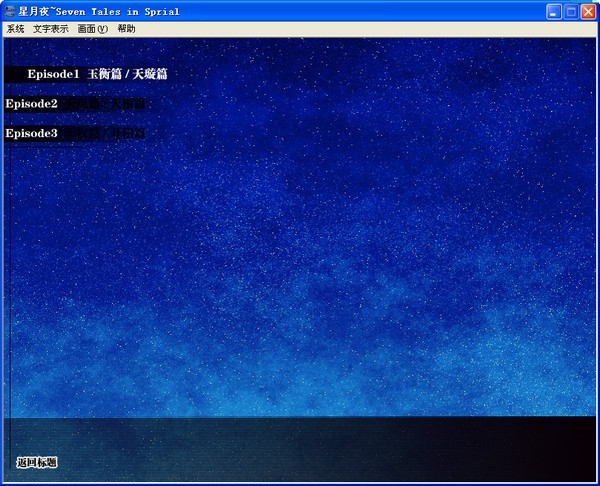Click 返回标题 to return to title
This screenshot has width=600, height=486.
tap(37, 462)
